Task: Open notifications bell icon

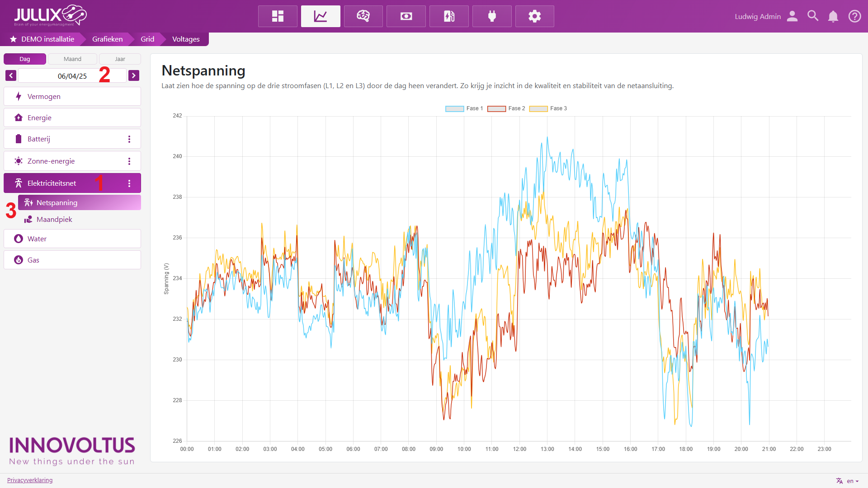Action: [x=833, y=16]
